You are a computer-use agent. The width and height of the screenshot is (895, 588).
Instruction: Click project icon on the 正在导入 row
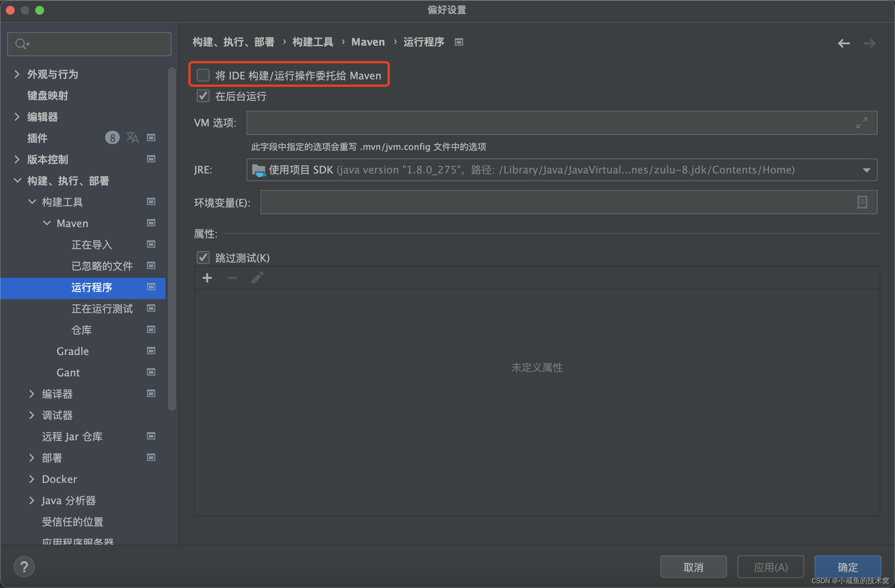click(151, 244)
